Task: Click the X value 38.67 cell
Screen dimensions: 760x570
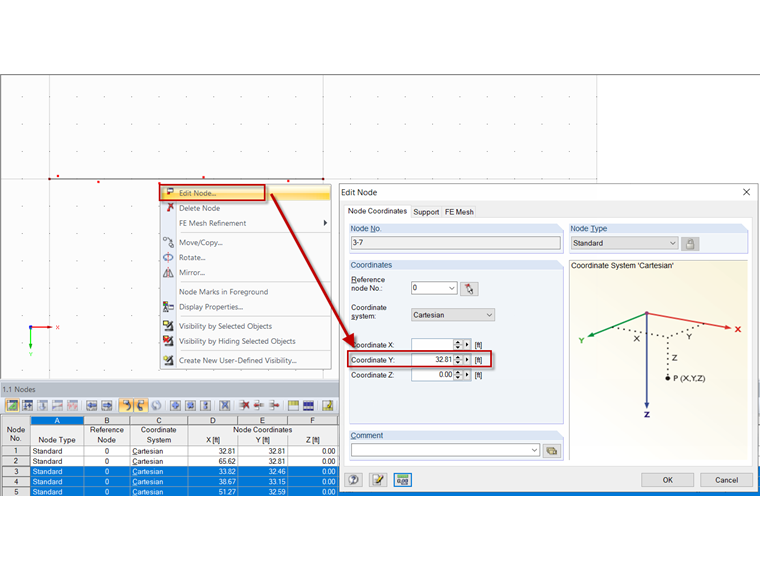Action: click(212, 481)
